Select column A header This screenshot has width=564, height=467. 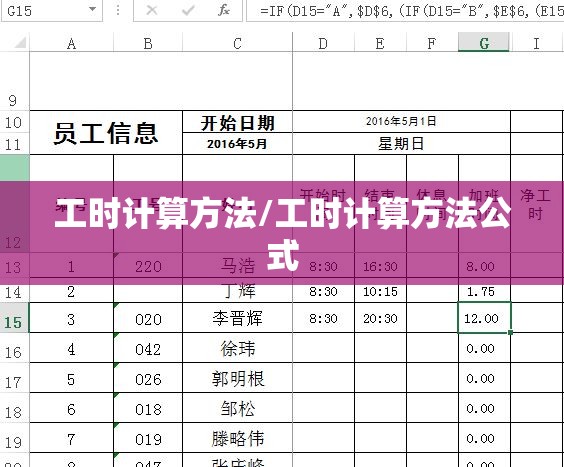71,43
